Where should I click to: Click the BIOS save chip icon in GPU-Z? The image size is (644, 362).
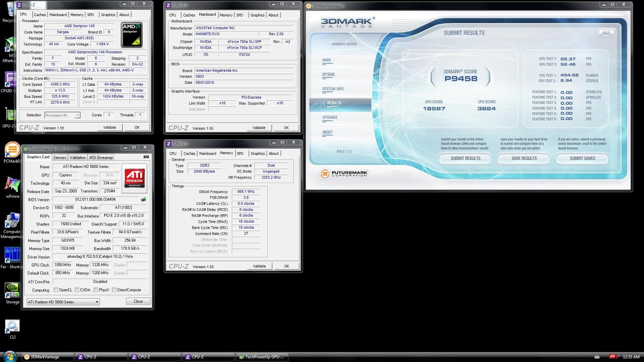pyautogui.click(x=143, y=199)
